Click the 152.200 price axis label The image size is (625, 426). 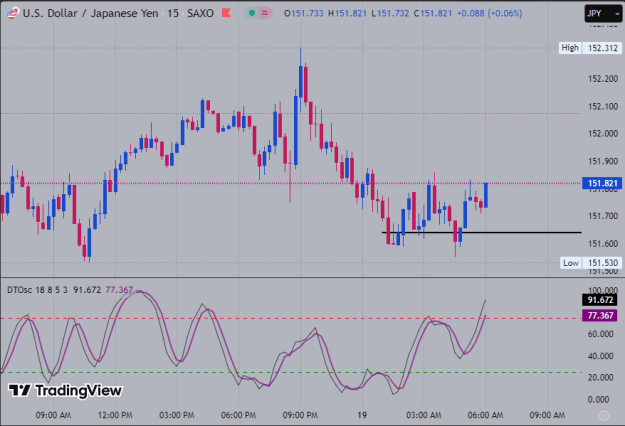click(603, 79)
